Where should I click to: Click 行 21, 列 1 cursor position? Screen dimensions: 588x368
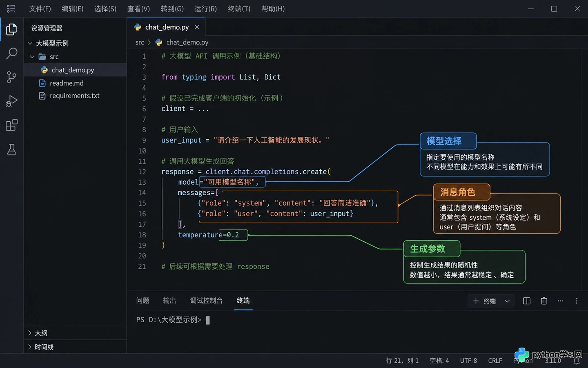[402, 361]
